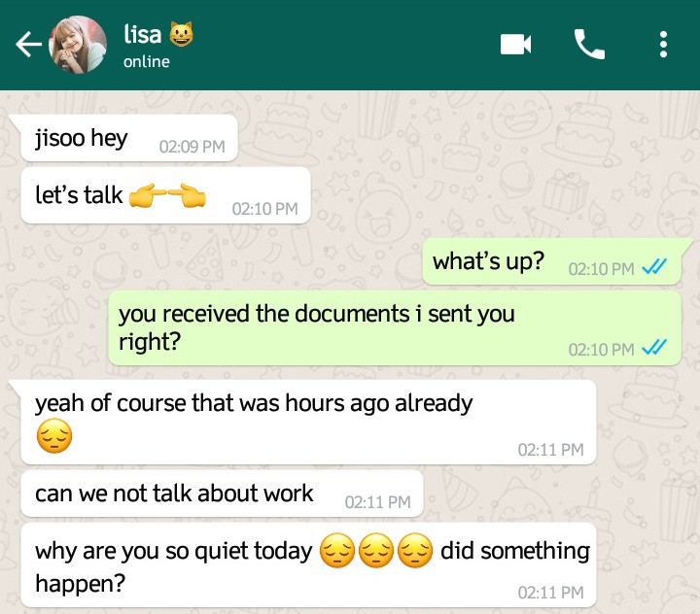Select the "what's up?" sent message

click(x=552, y=261)
